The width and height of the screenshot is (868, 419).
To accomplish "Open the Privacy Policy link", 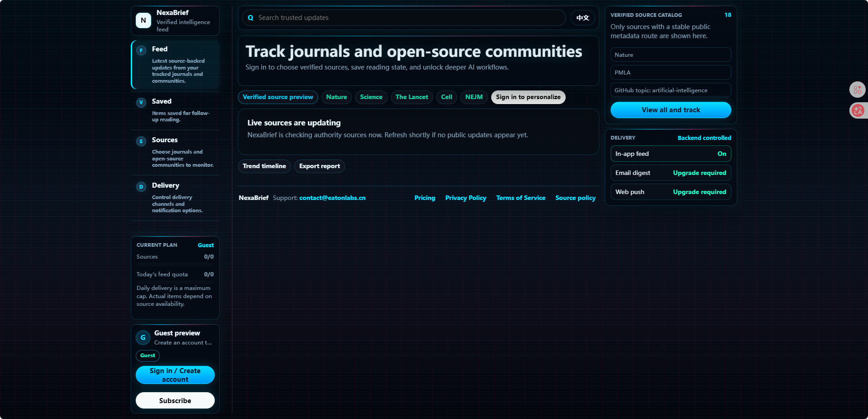I will (466, 198).
